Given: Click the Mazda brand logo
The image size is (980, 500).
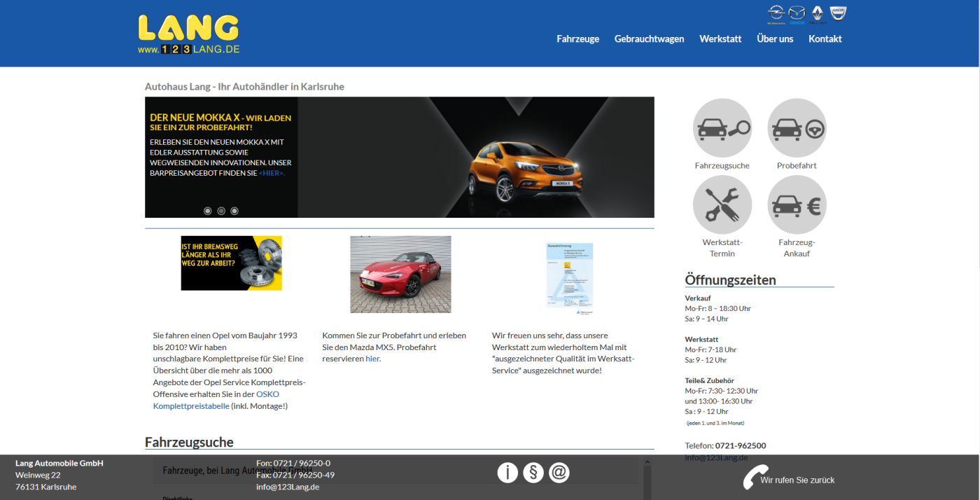Looking at the screenshot, I should pyautogui.click(x=797, y=14).
